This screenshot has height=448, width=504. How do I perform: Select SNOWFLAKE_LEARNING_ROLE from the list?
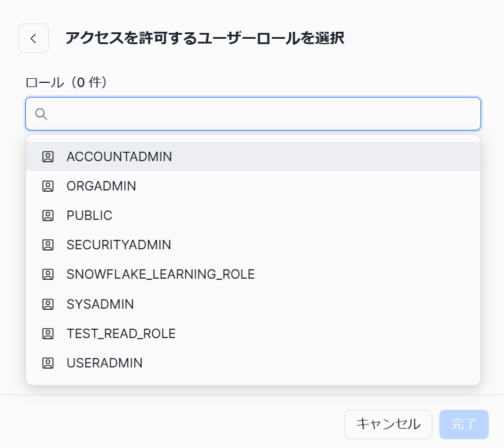160,274
